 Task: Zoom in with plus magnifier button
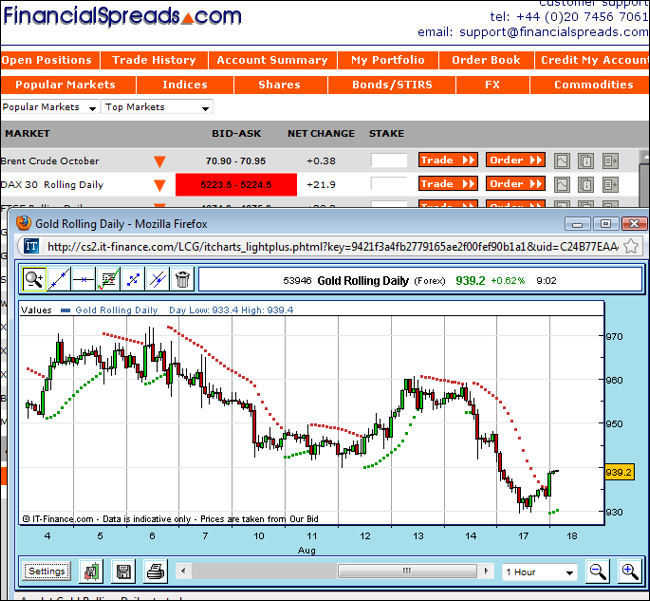[x=630, y=572]
